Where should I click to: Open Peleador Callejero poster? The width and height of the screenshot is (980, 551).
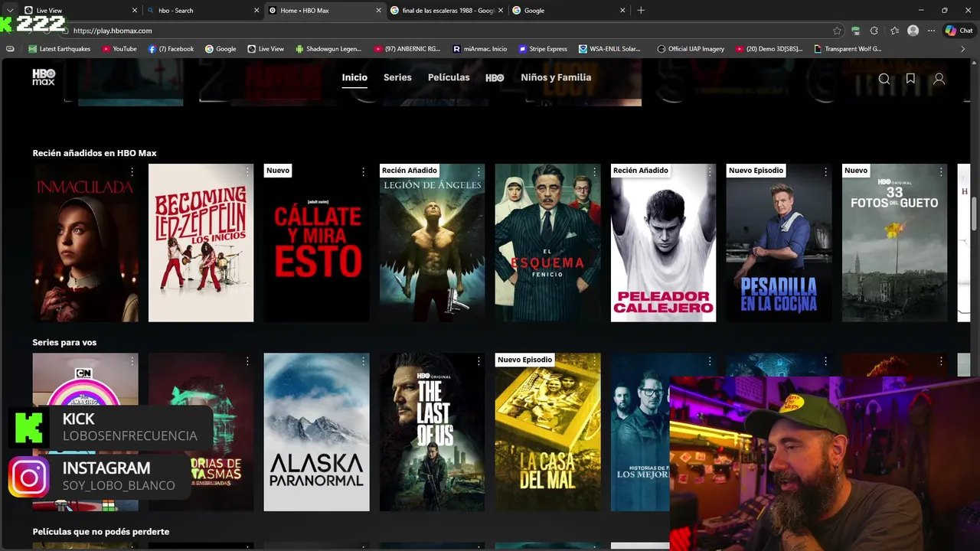[663, 243]
